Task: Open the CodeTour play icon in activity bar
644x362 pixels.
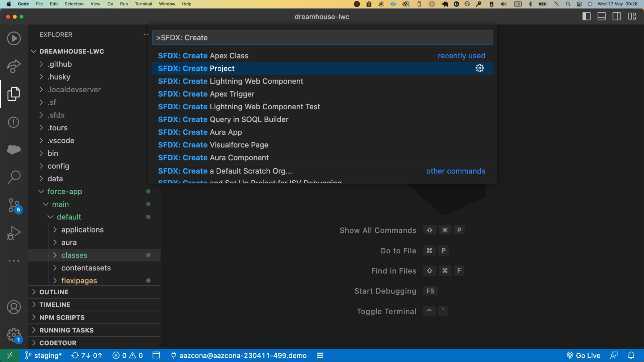Action: click(x=14, y=38)
